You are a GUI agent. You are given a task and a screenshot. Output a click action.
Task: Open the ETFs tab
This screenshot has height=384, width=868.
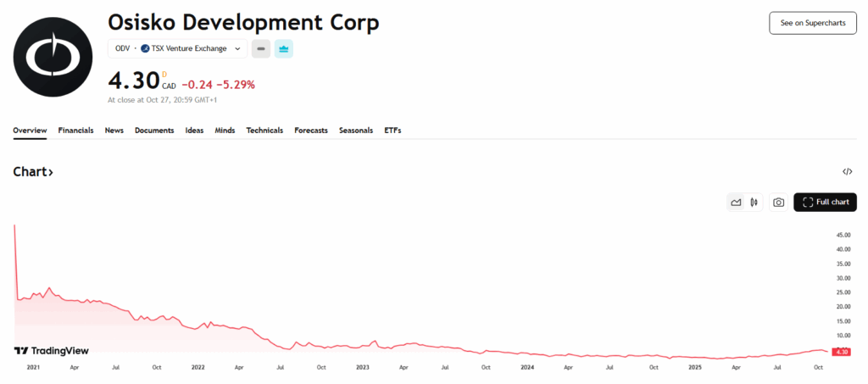392,131
